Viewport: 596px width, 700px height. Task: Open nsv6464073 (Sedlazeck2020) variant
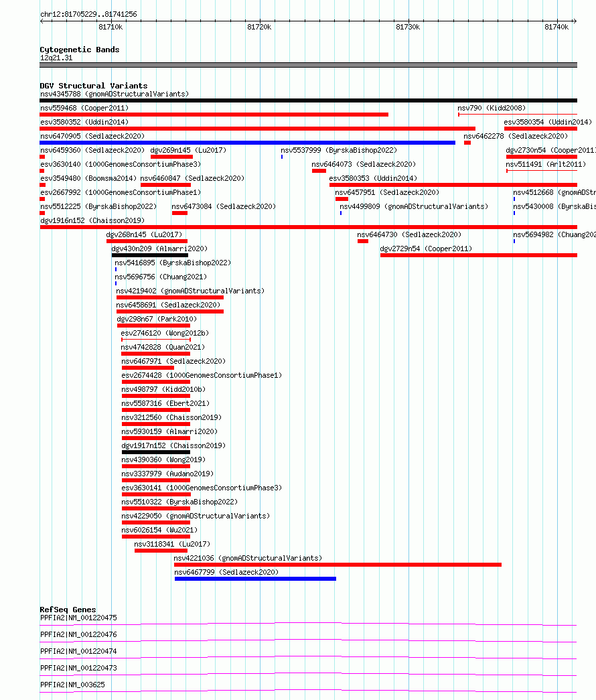(x=319, y=171)
